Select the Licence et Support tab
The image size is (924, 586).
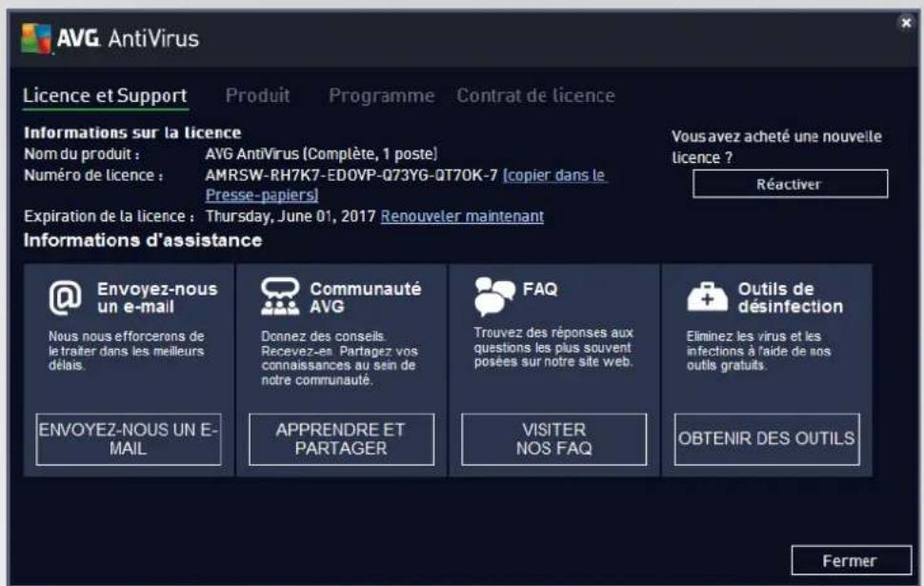click(106, 95)
